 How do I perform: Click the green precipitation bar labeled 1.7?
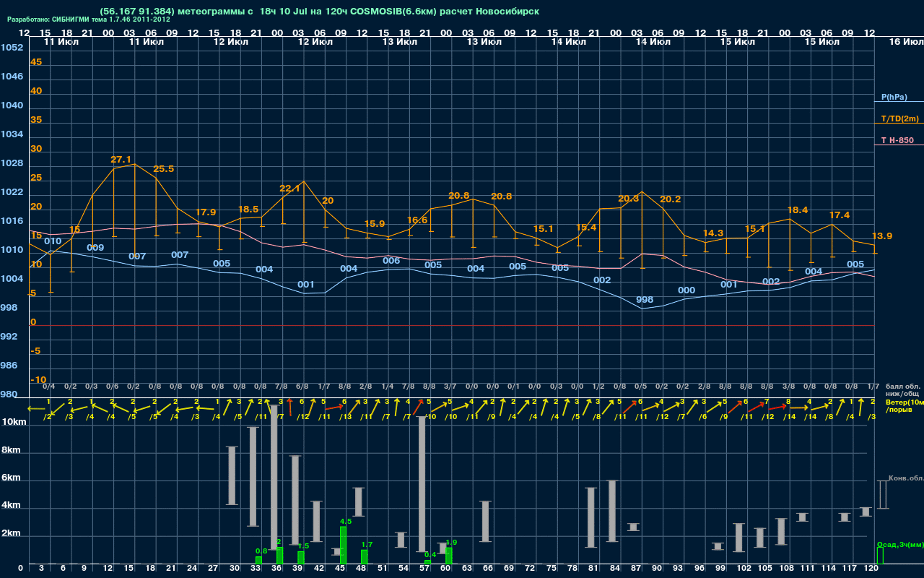[365, 557]
